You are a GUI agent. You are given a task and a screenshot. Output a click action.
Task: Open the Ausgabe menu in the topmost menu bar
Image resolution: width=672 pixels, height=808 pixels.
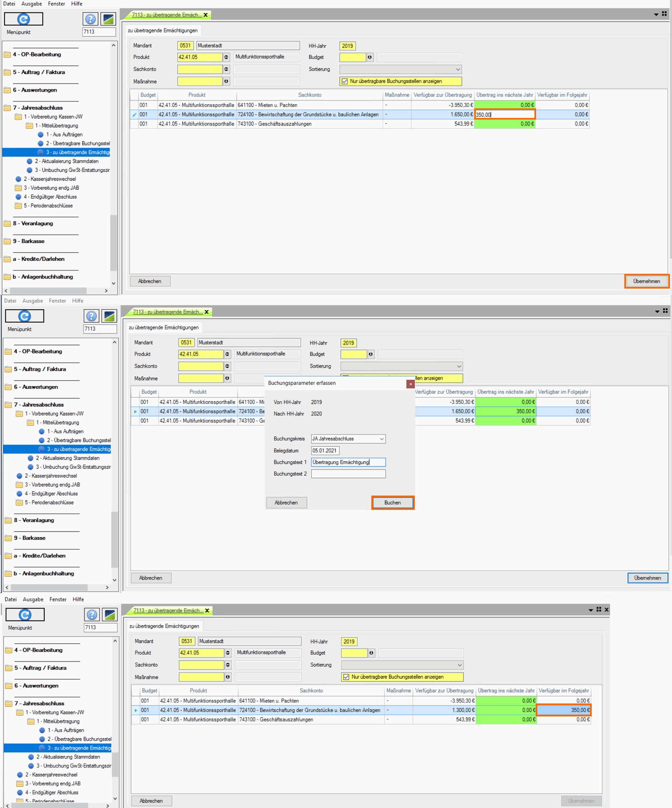point(31,4)
